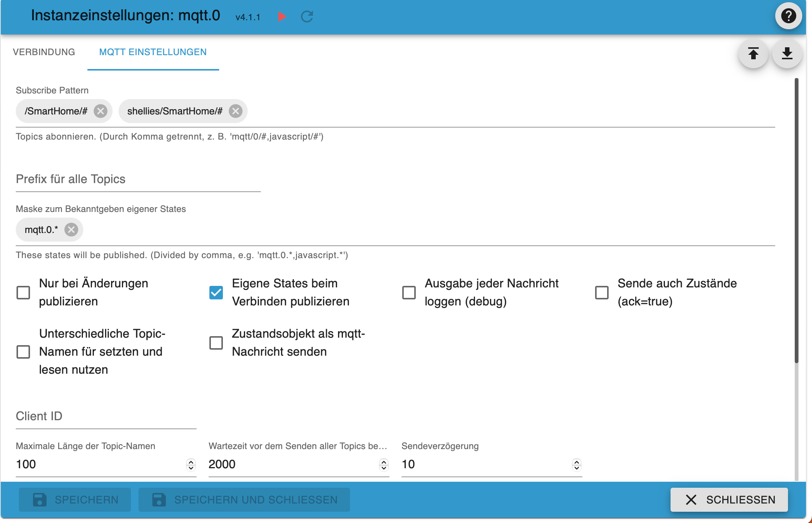Click stepper arrows on Wartezeit field
This screenshot has width=812, height=523.
point(384,464)
